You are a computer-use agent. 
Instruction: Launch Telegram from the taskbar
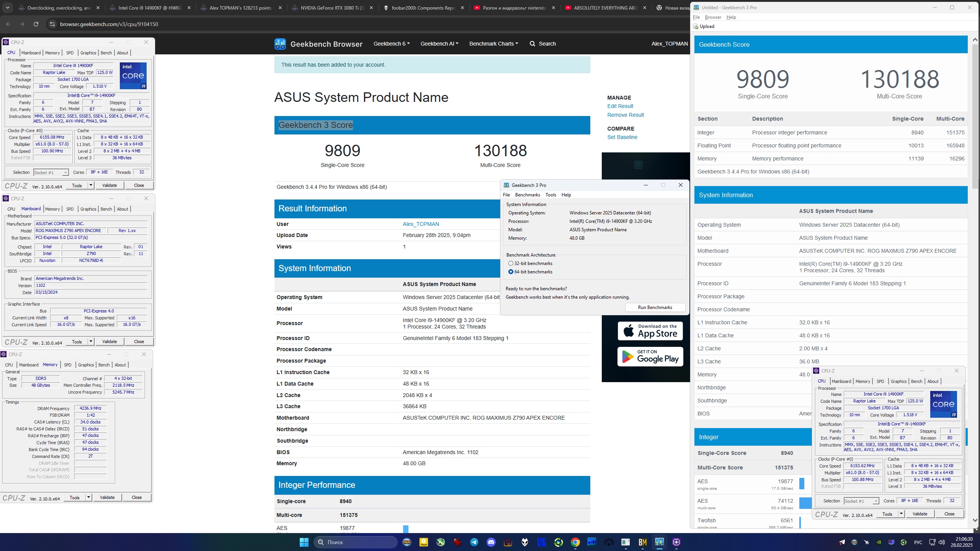(474, 542)
